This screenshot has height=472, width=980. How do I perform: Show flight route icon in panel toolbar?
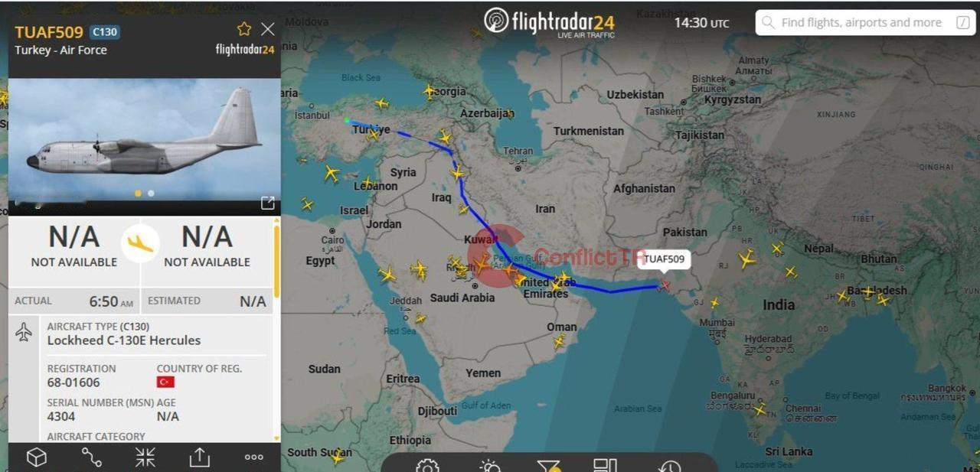[91, 457]
